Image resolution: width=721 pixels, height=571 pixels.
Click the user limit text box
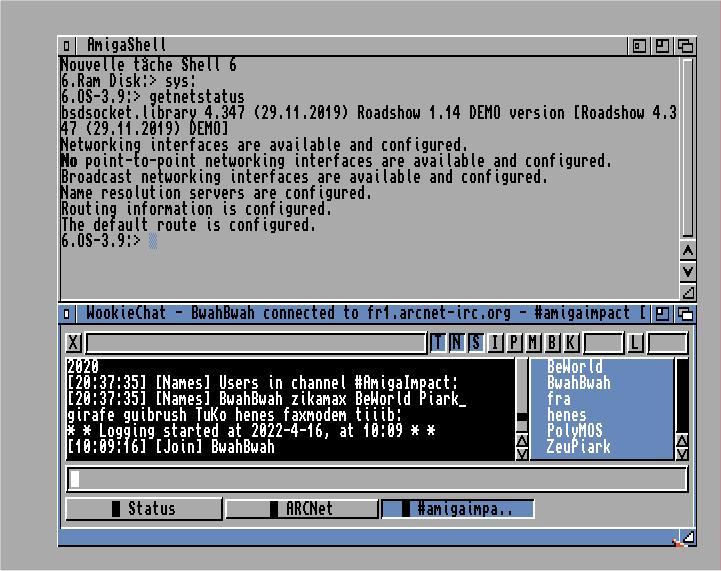pyautogui.click(x=668, y=343)
